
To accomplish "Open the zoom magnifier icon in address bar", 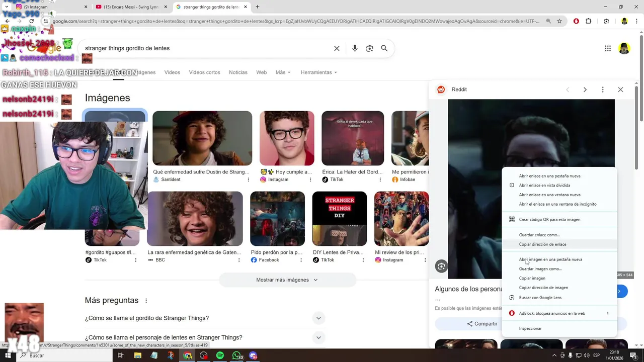I will click(548, 21).
